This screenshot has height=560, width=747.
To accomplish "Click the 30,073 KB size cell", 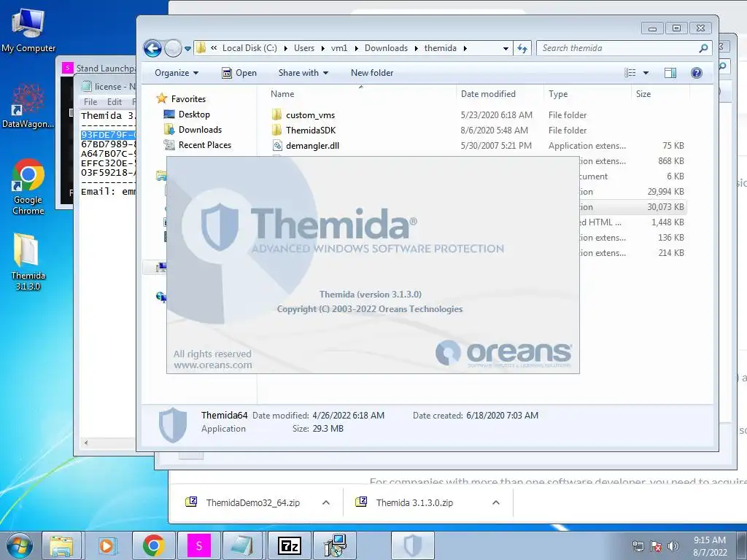I will point(665,207).
